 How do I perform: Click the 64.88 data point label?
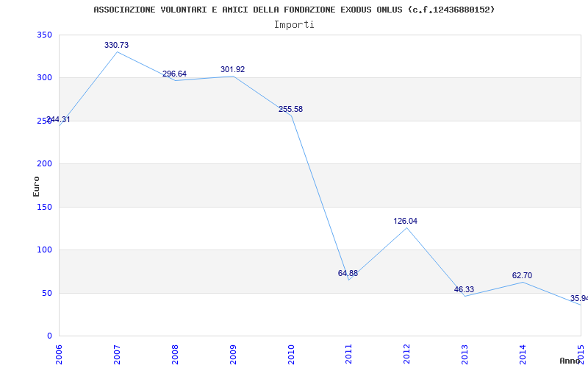[348, 273]
